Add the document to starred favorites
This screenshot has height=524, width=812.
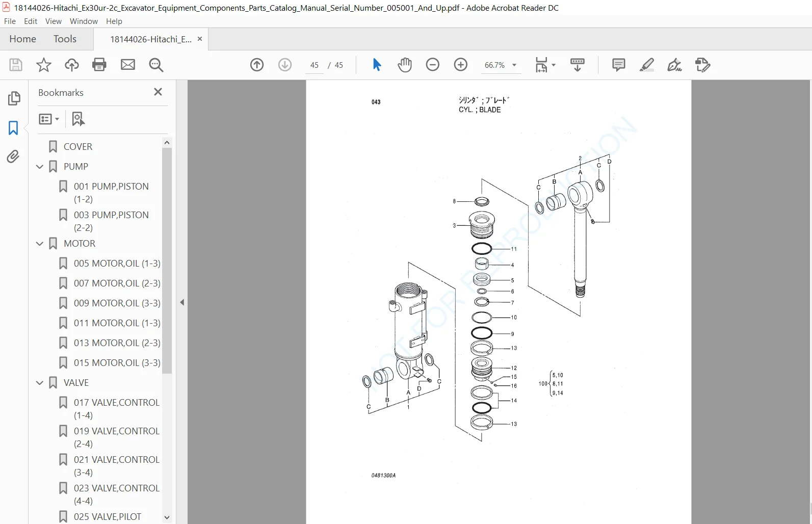(x=44, y=65)
